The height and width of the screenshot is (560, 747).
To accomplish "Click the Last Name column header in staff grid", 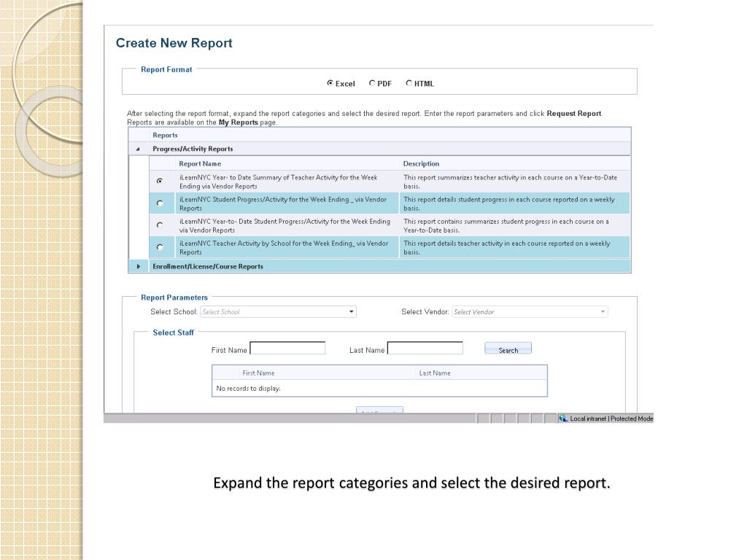I will click(435, 373).
